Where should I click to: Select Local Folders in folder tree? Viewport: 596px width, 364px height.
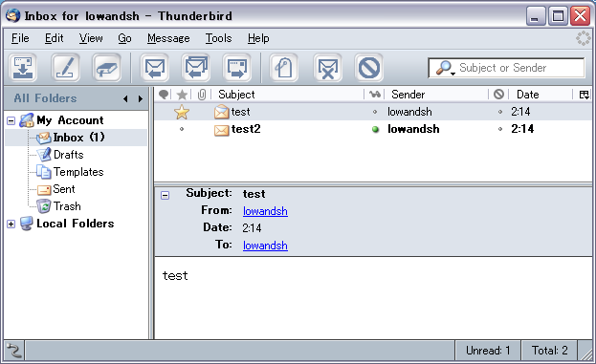75,224
